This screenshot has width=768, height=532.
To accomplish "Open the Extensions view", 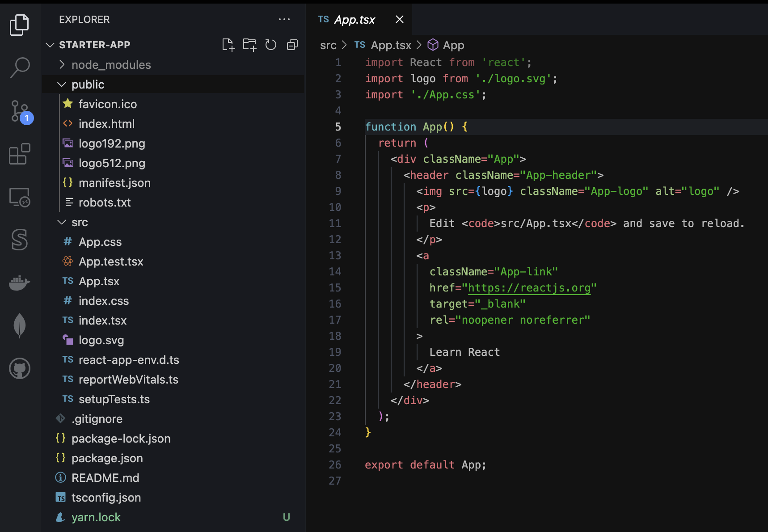I will [20, 154].
